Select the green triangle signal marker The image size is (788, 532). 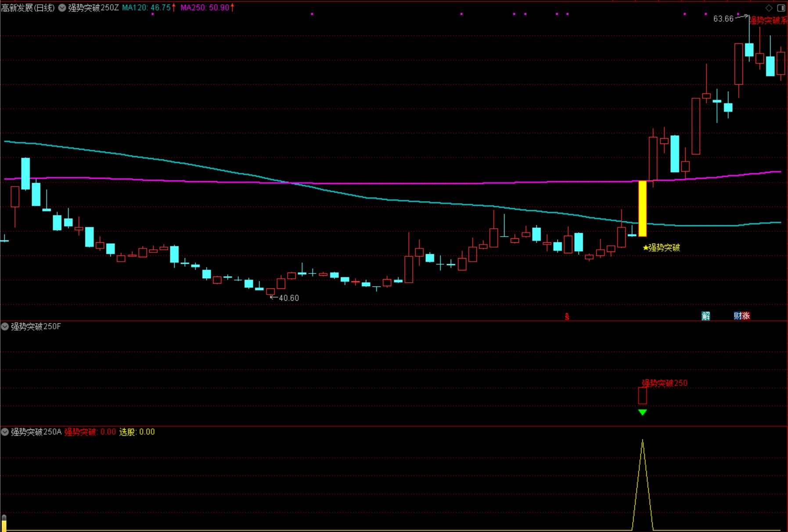point(642,412)
